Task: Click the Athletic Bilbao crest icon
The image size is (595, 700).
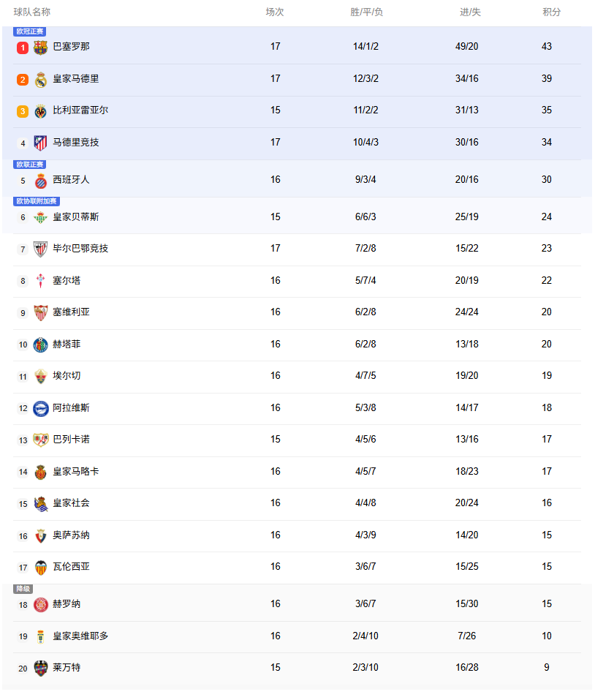Action: coord(41,249)
